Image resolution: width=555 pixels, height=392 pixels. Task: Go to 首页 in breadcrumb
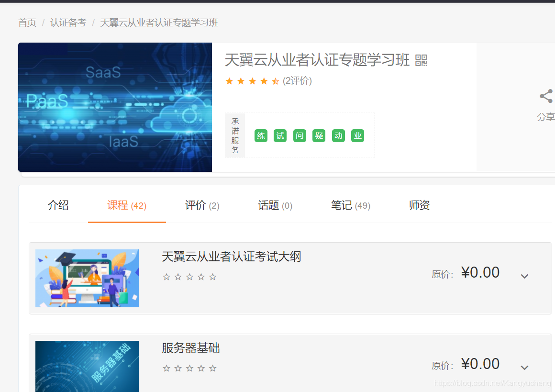(27, 22)
